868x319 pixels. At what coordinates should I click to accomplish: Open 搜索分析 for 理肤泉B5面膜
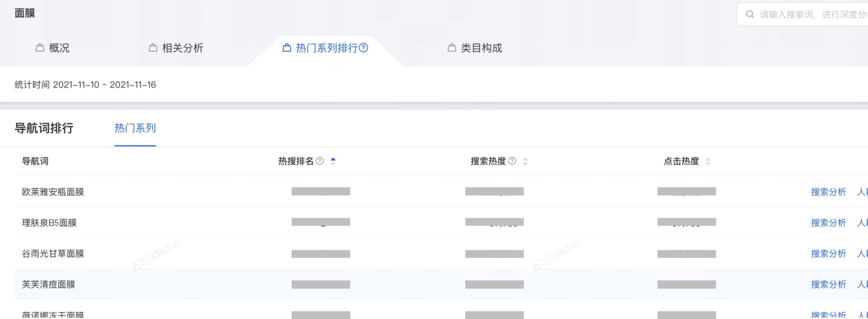pyautogui.click(x=829, y=222)
